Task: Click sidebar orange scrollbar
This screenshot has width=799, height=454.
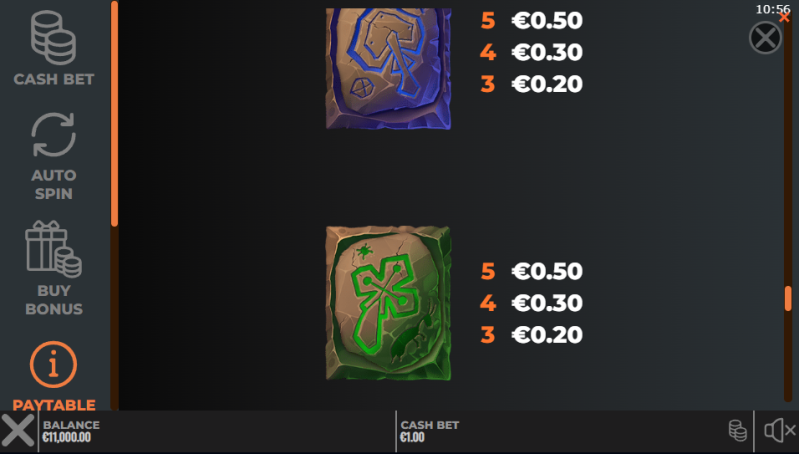Action: point(115,114)
